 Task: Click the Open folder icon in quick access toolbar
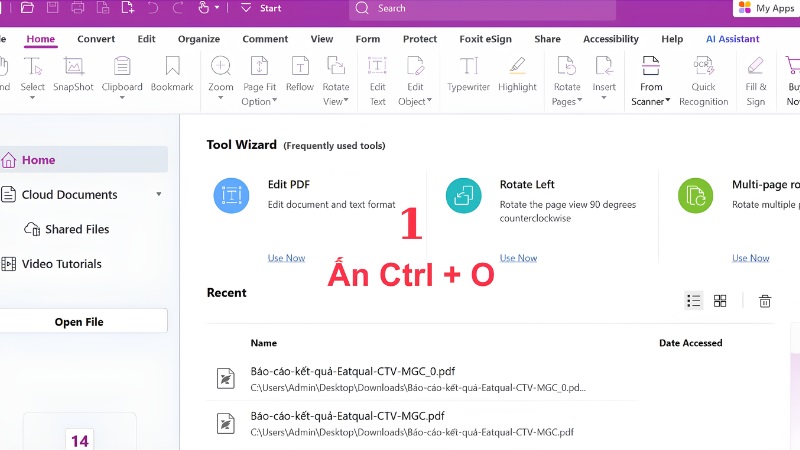(27, 8)
